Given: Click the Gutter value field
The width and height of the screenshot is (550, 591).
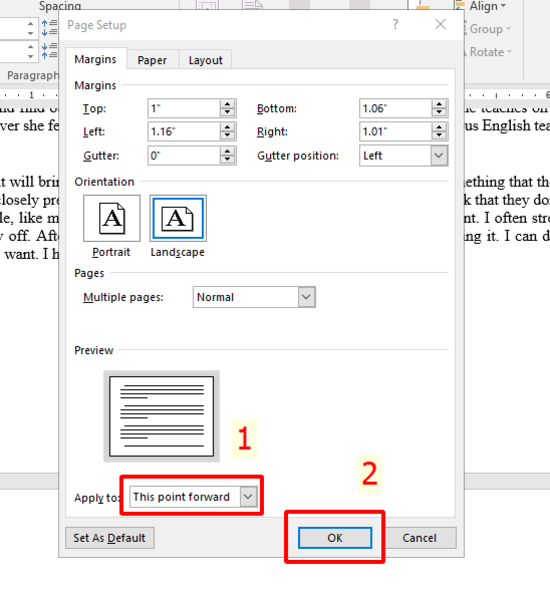Looking at the screenshot, I should pyautogui.click(x=184, y=155).
